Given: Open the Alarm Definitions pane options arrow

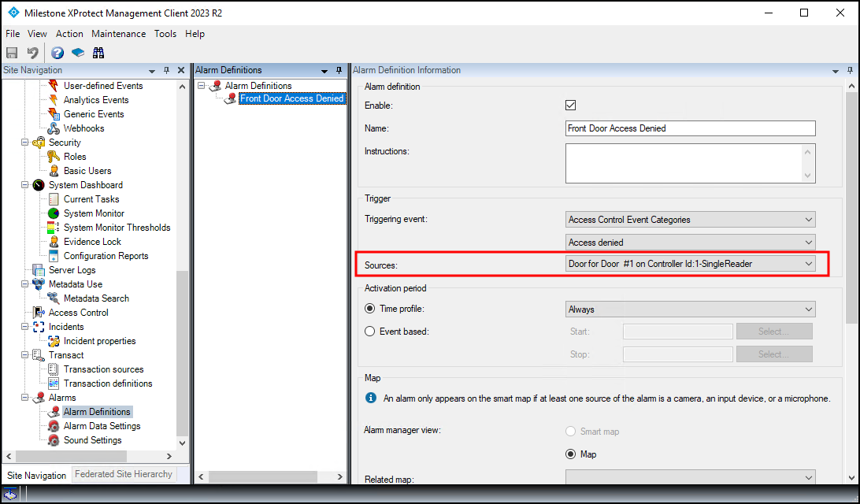Looking at the screenshot, I should 324,71.
